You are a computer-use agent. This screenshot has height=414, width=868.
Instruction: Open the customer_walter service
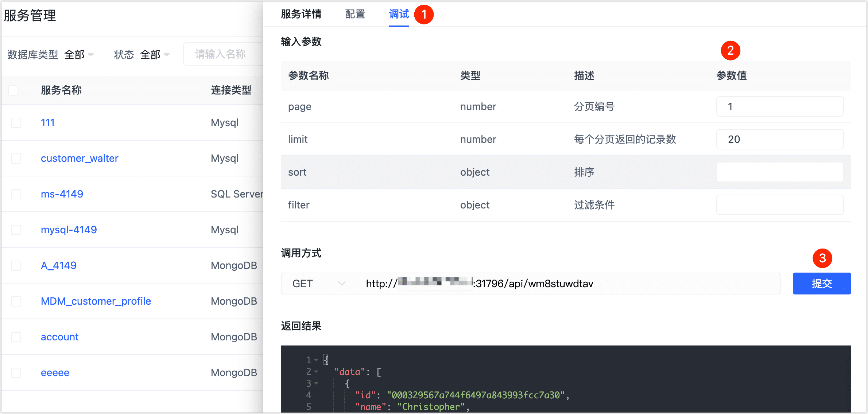80,158
